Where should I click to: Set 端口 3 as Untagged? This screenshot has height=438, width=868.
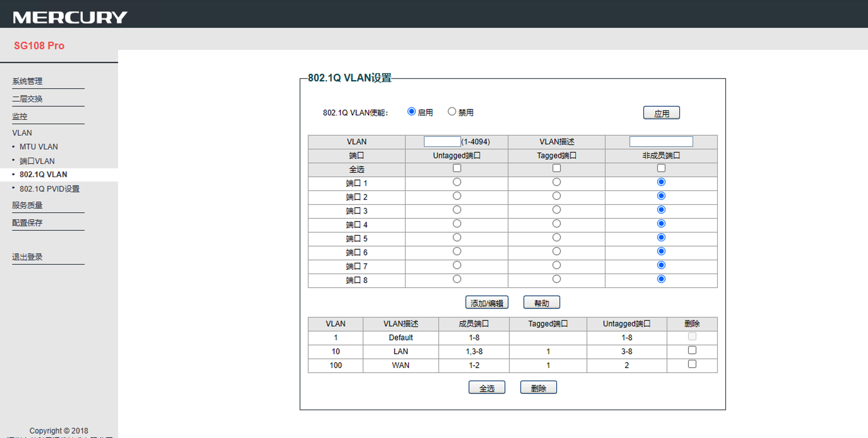pyautogui.click(x=457, y=210)
